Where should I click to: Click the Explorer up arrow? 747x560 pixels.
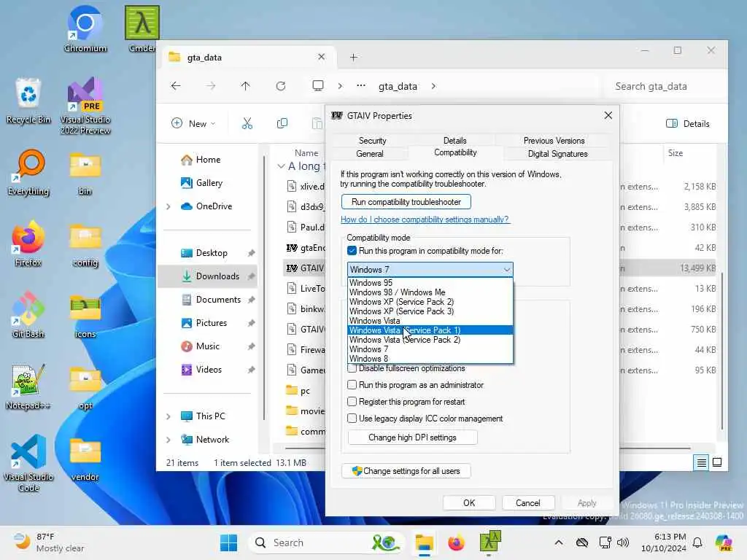tap(245, 86)
